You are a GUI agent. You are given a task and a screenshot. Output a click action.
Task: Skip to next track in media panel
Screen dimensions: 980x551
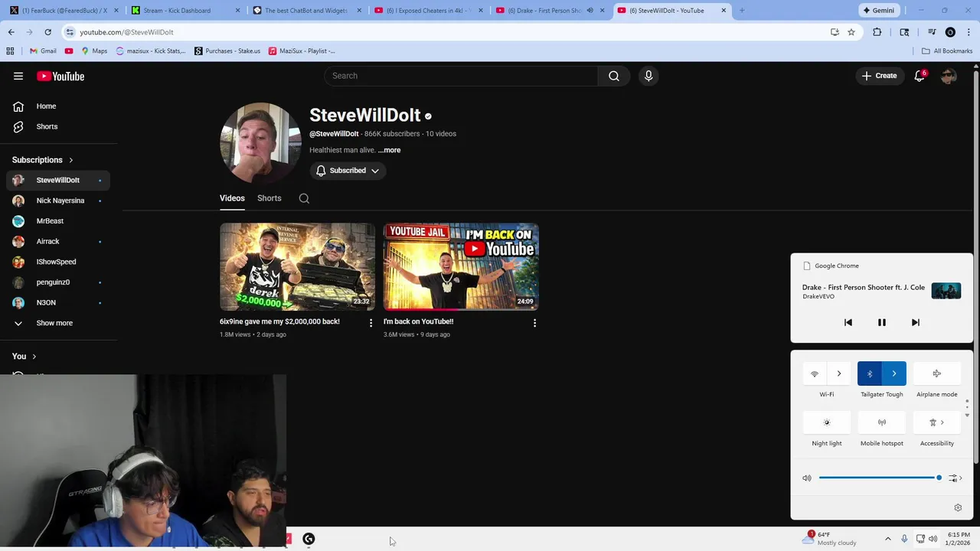916,323
